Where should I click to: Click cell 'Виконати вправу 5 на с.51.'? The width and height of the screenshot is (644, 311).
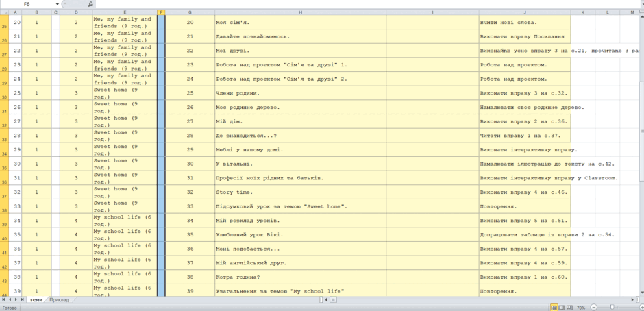point(525,221)
